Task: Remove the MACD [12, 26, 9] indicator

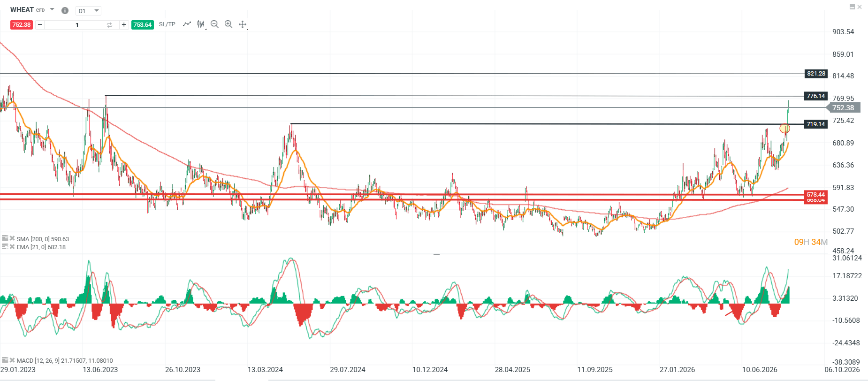Action: click(x=12, y=360)
